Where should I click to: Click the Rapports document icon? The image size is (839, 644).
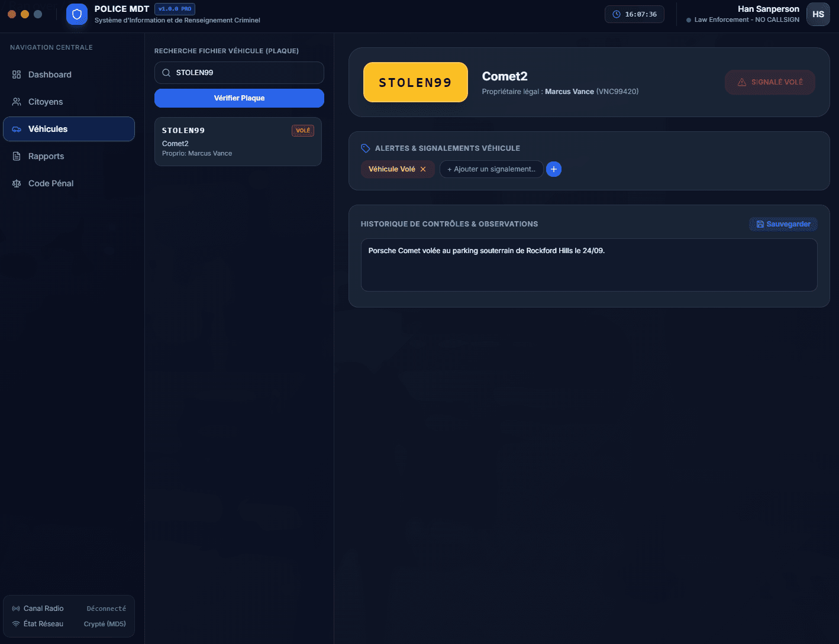pyautogui.click(x=17, y=156)
